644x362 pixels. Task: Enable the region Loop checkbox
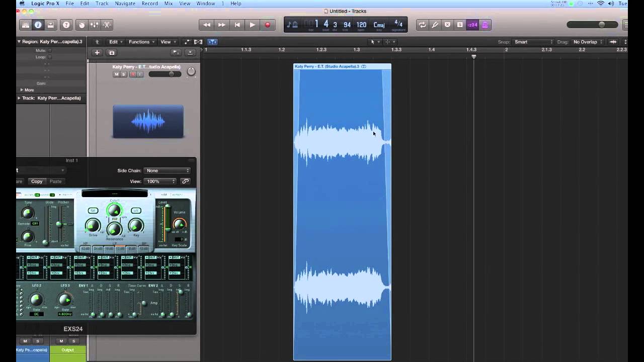50,57
